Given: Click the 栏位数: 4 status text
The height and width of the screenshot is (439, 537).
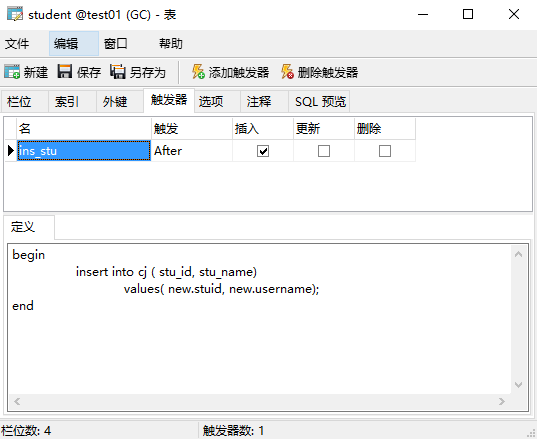Looking at the screenshot, I should (x=26, y=430).
